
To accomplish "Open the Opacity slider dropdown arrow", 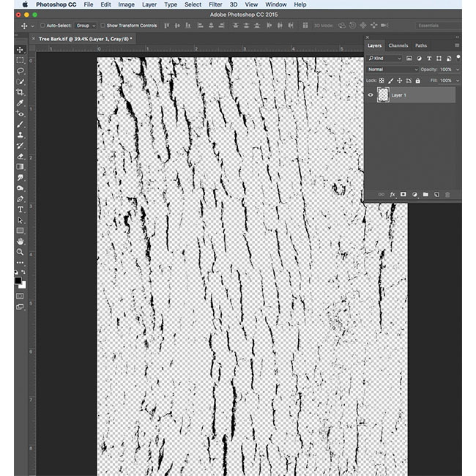I will tap(458, 70).
